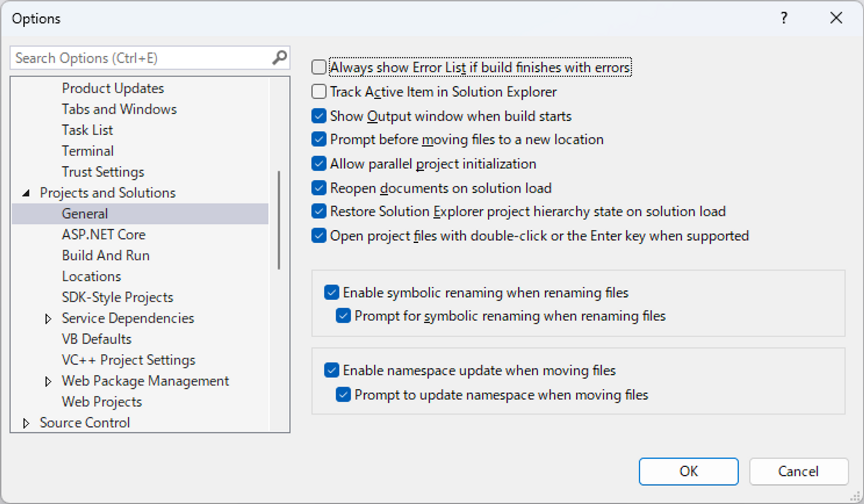Disable Reopen documents on solution load
The width and height of the screenshot is (864, 504).
coord(319,188)
